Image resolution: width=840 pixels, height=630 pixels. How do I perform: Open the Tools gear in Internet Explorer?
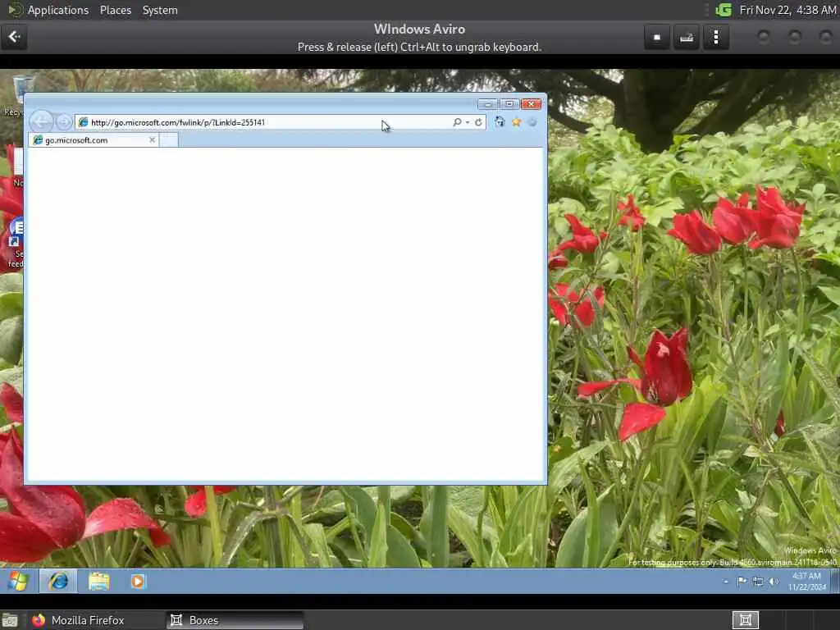tap(532, 122)
